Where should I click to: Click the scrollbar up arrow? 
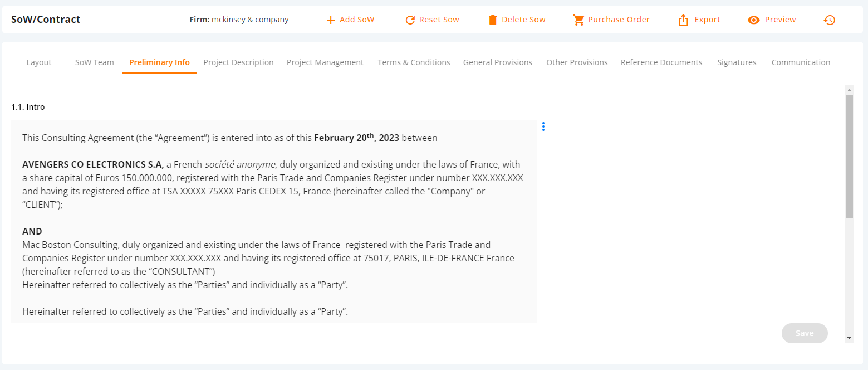click(849, 90)
